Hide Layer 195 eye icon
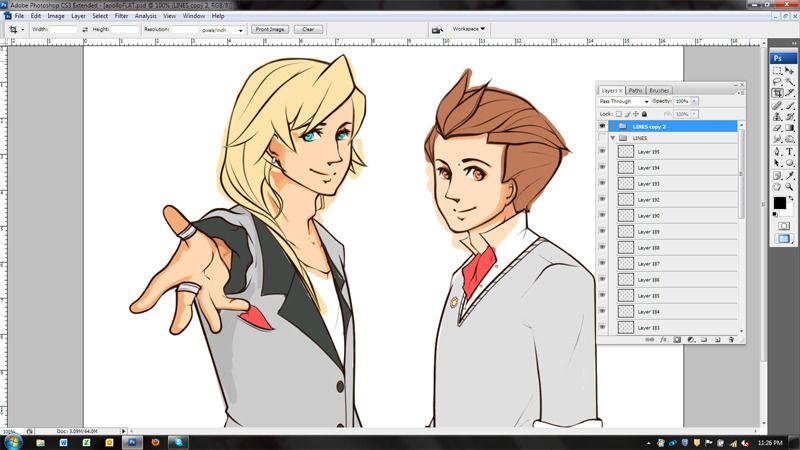 602,152
